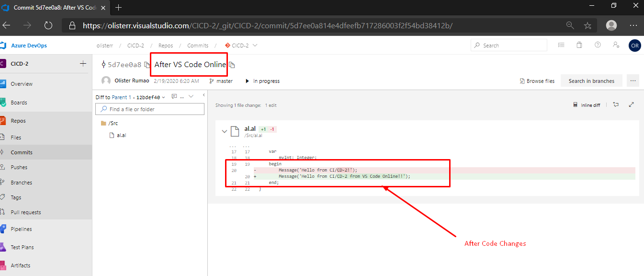
Task: Click Search in branches button
Action: pos(591,81)
